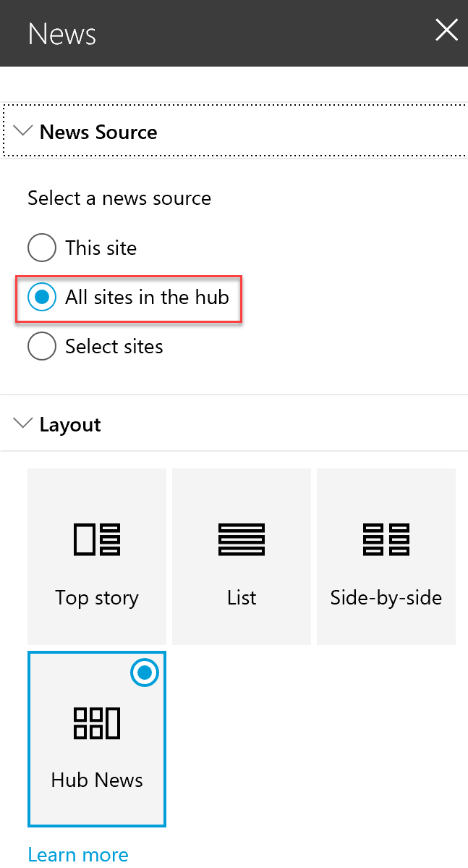Click the selected indicator on Hub News tile
Image resolution: width=468 pixels, height=868 pixels.
click(145, 672)
